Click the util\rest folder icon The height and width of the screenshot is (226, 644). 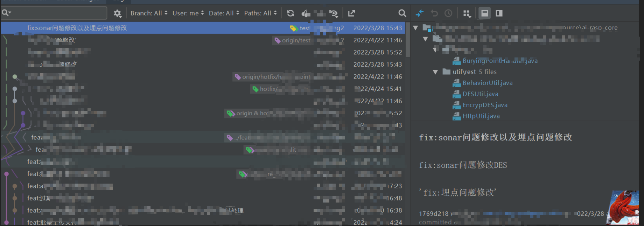point(446,71)
